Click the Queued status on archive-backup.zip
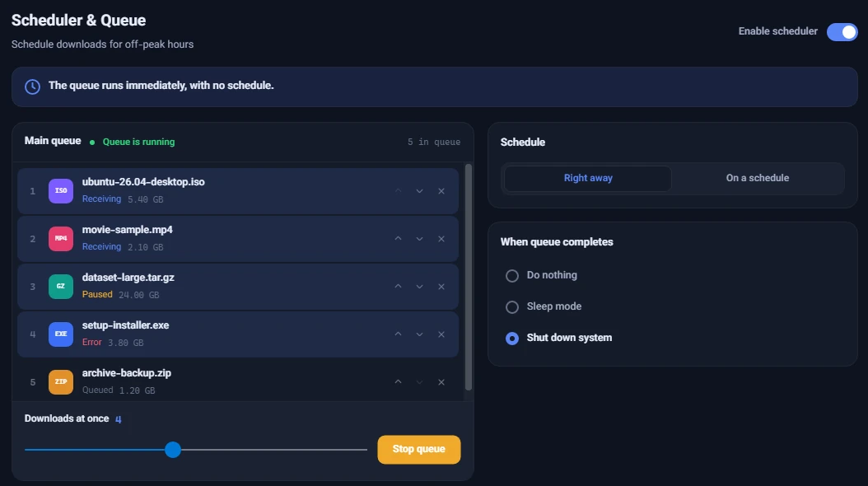868x486 pixels. [98, 390]
